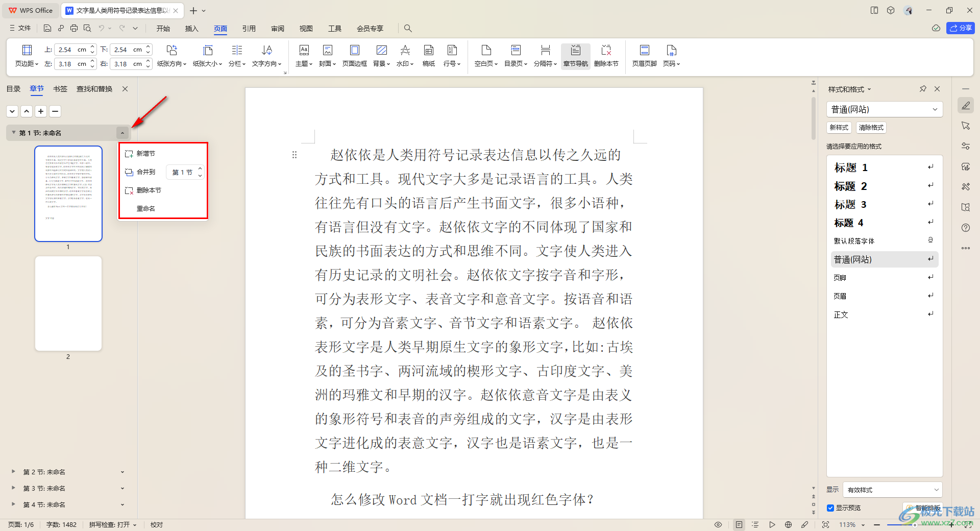Switch to outline view in status bar
Viewport: 980px width, 531px height.
pyautogui.click(x=755, y=525)
